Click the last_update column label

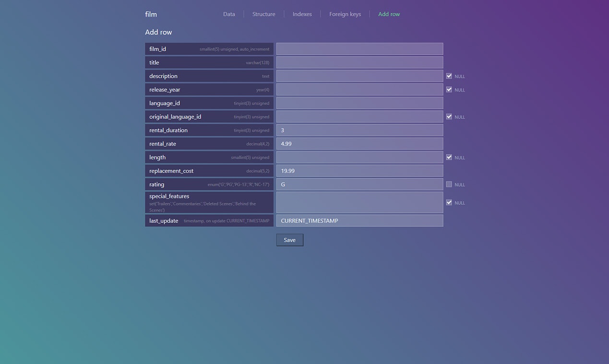pyautogui.click(x=164, y=221)
